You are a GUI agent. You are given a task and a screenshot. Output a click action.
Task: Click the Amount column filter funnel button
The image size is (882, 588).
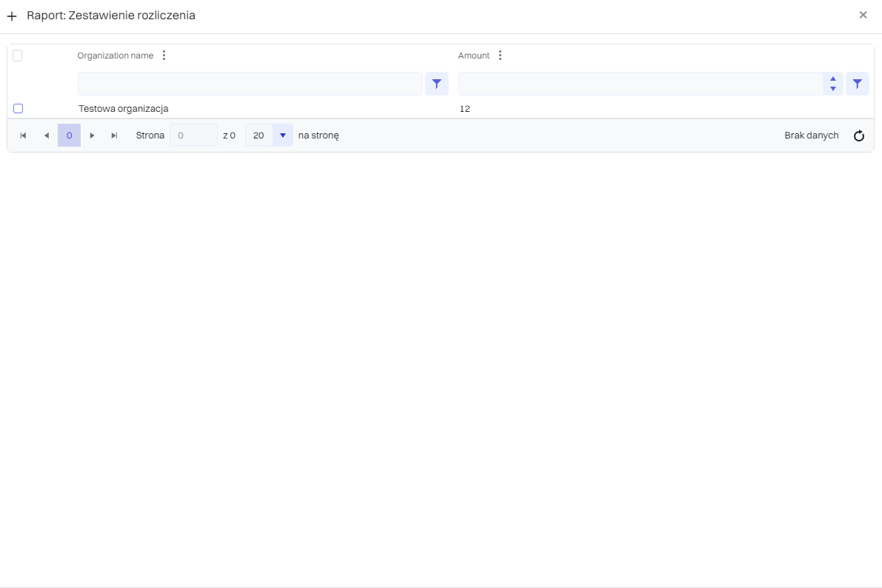pyautogui.click(x=857, y=84)
